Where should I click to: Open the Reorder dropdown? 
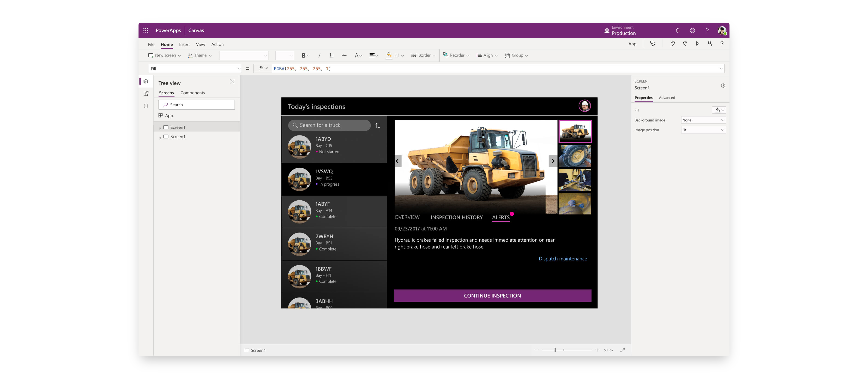[456, 55]
